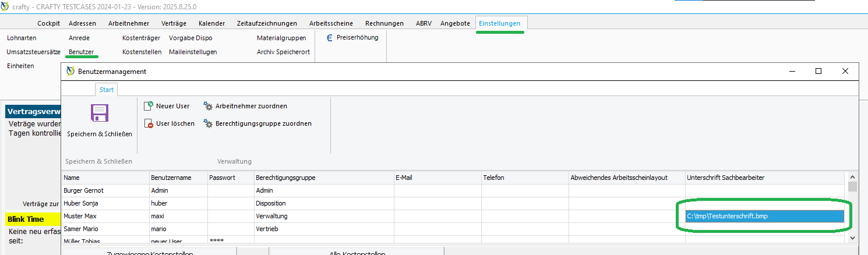Viewport: 868px width, 255px height.
Task: Click the crafty app logo in title bar
Action: [6, 6]
